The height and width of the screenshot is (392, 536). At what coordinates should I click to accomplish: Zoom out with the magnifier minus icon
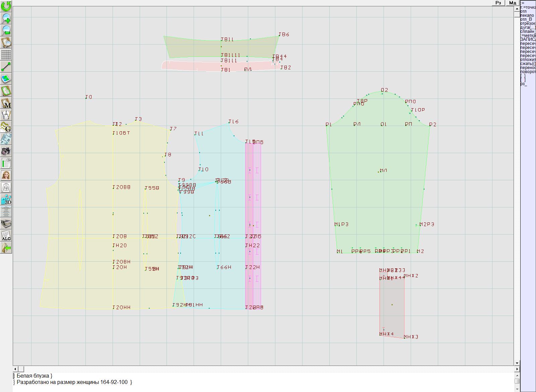point(6,30)
